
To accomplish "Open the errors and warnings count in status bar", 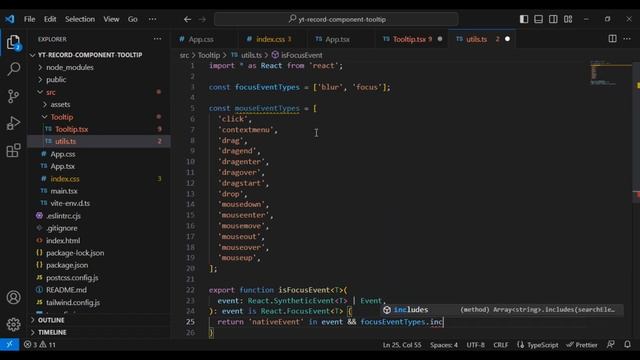I will tap(40, 345).
